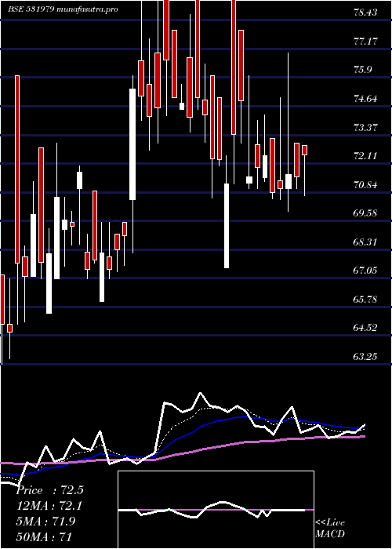Click the 77.17 price axis label

pyautogui.click(x=365, y=42)
